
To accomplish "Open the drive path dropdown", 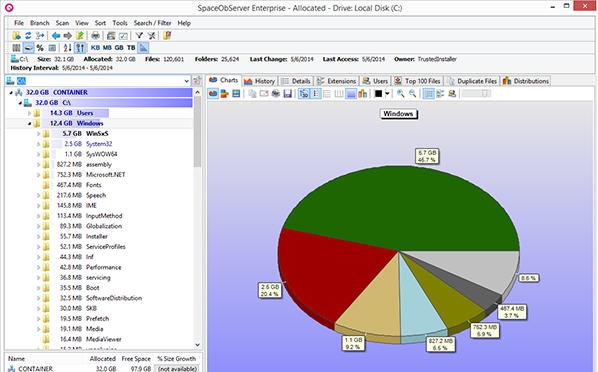I will 186,81.
